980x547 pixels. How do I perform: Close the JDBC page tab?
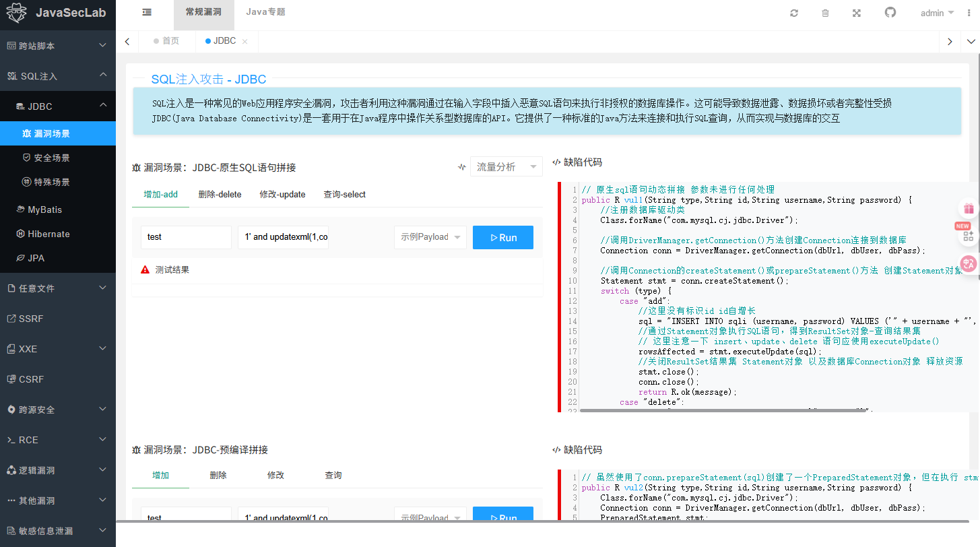pyautogui.click(x=244, y=42)
